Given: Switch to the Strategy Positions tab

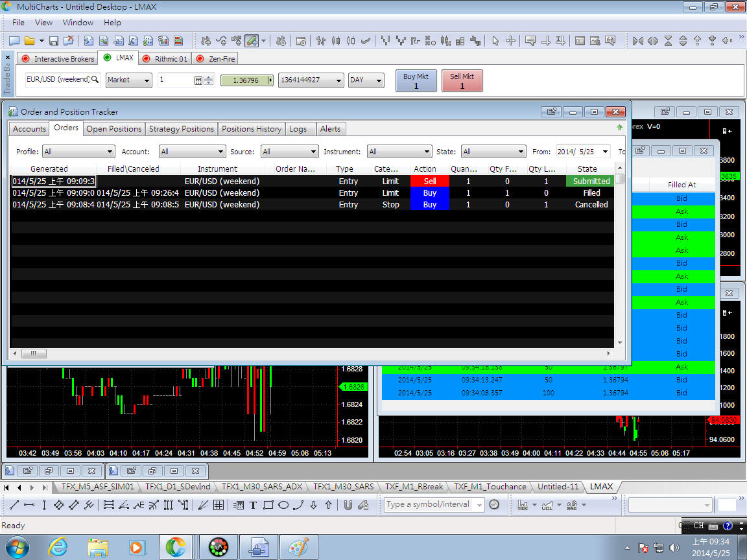Looking at the screenshot, I should 182,128.
